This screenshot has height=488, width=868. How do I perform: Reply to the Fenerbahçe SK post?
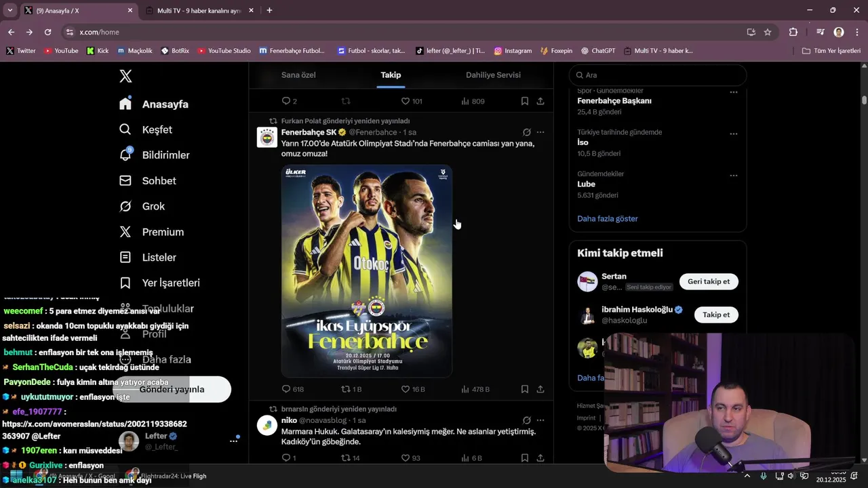tap(293, 389)
